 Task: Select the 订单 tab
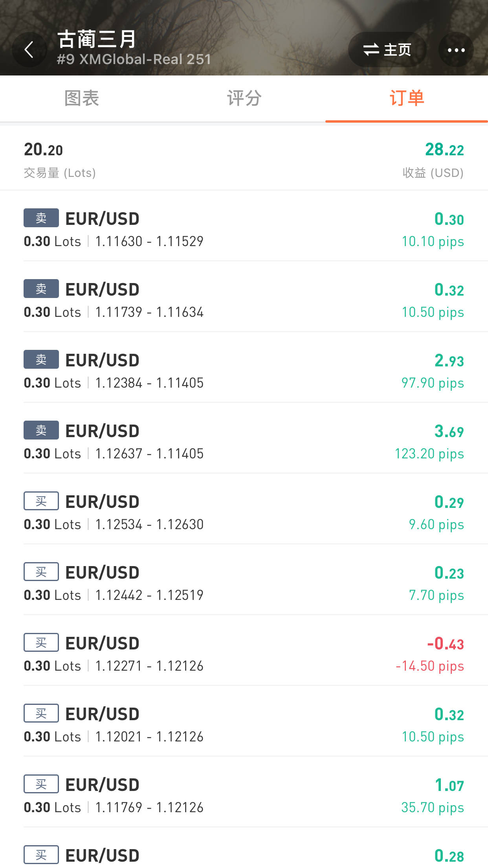point(406,98)
